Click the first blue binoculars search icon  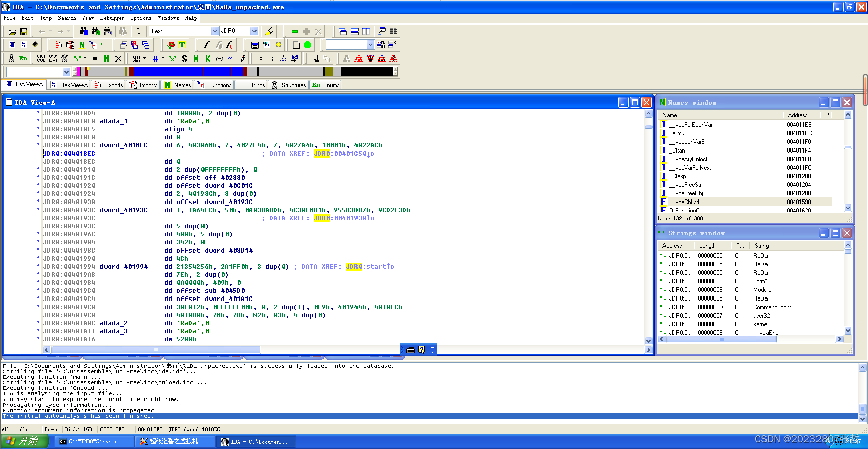point(84,31)
